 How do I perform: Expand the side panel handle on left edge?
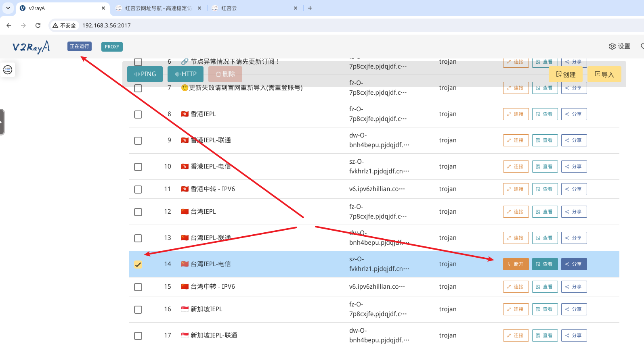point(2,122)
